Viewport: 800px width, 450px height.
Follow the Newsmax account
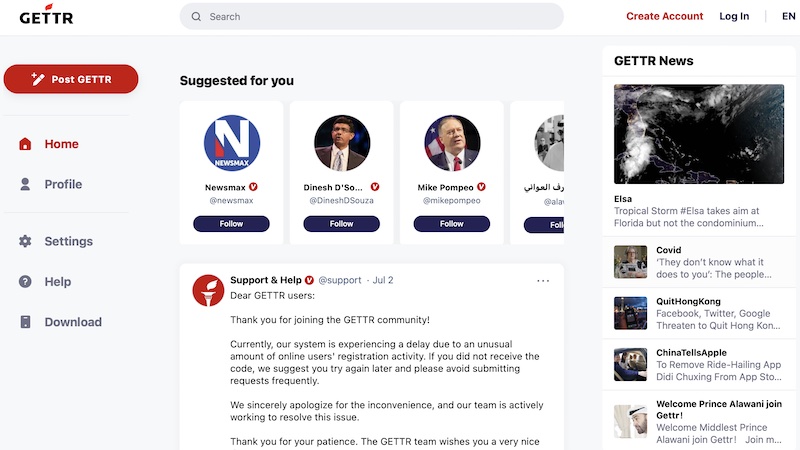(231, 224)
